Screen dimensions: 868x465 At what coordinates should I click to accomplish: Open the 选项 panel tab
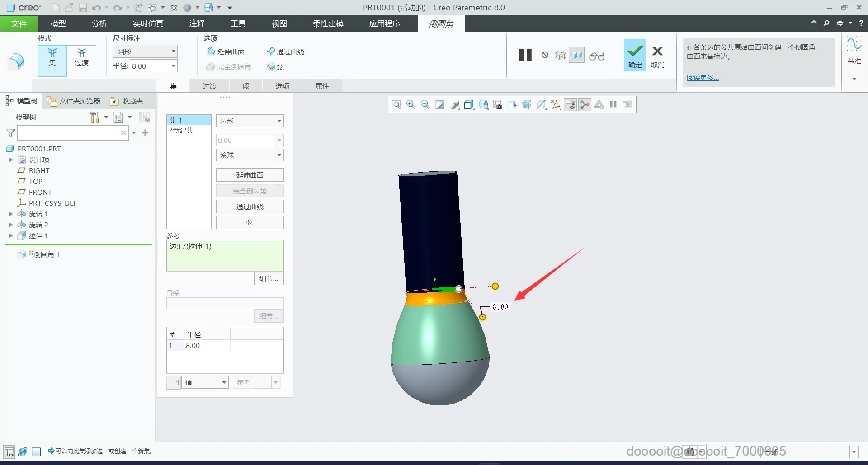282,86
